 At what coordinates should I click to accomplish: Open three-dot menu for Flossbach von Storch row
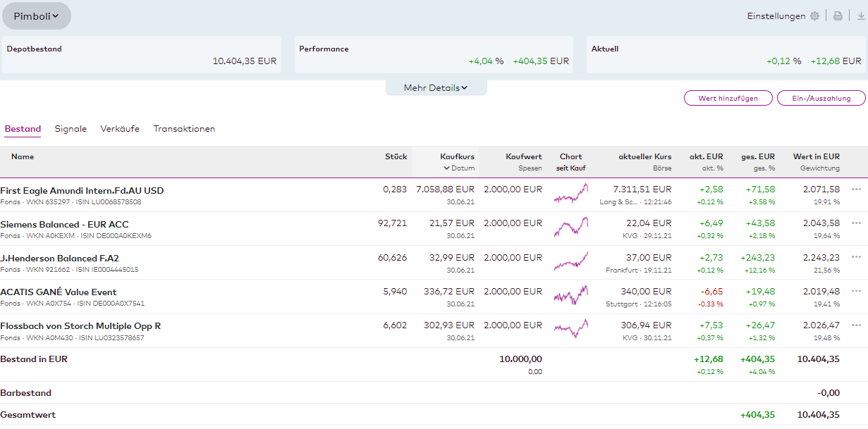[856, 325]
